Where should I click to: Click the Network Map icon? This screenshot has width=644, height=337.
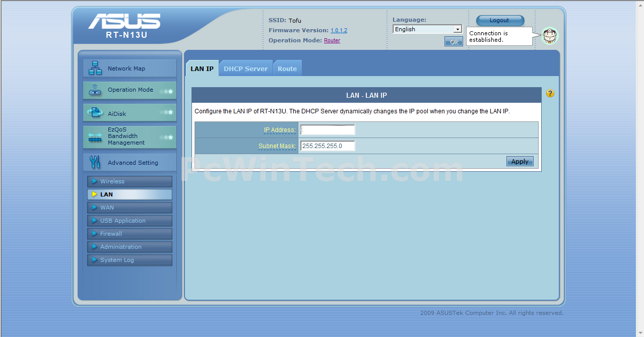point(95,68)
